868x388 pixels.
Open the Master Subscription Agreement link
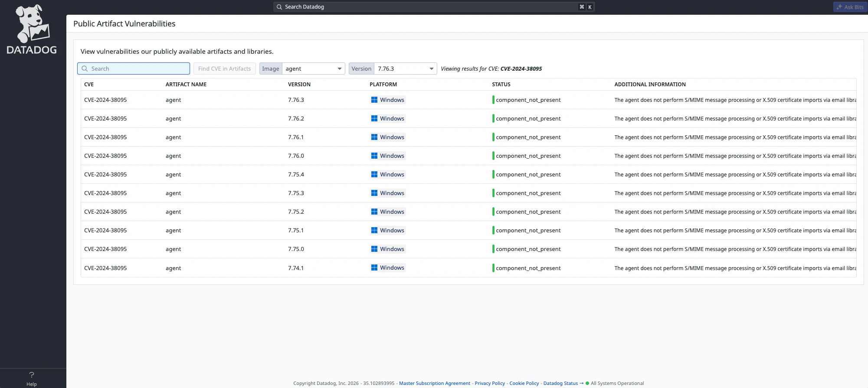pyautogui.click(x=434, y=383)
